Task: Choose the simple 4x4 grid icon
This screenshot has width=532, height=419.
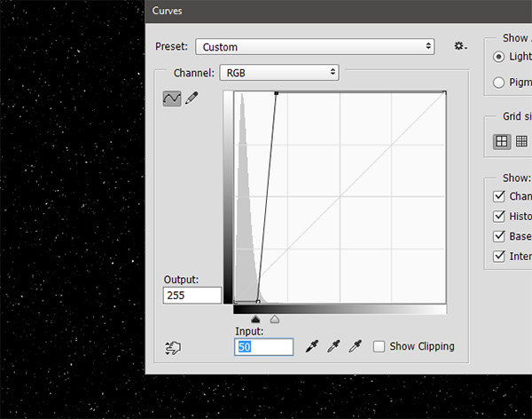Action: click(502, 140)
